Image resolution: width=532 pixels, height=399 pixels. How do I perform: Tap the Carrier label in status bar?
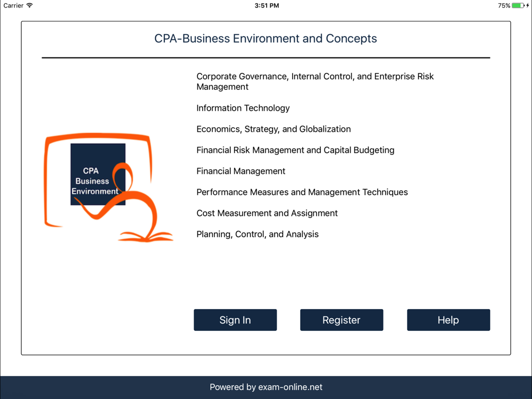tap(13, 5)
